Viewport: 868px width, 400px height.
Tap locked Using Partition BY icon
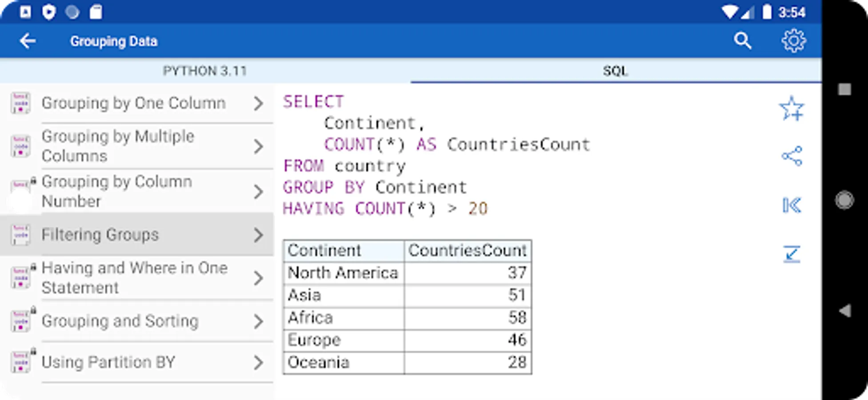click(21, 362)
